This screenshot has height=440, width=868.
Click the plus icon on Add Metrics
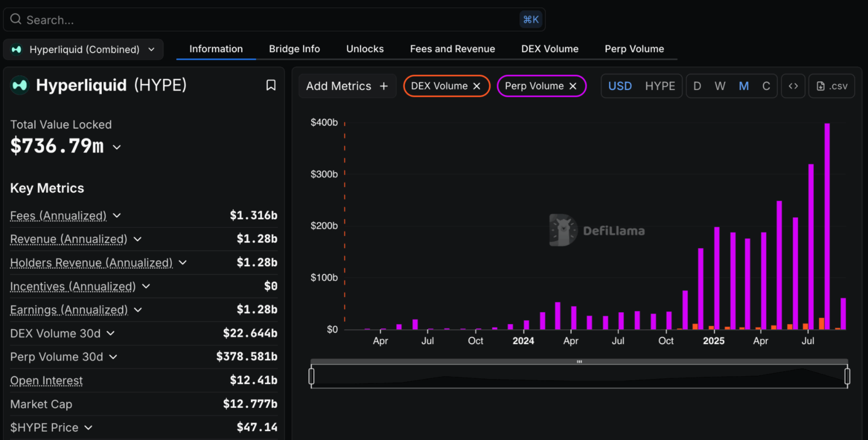pyautogui.click(x=384, y=86)
